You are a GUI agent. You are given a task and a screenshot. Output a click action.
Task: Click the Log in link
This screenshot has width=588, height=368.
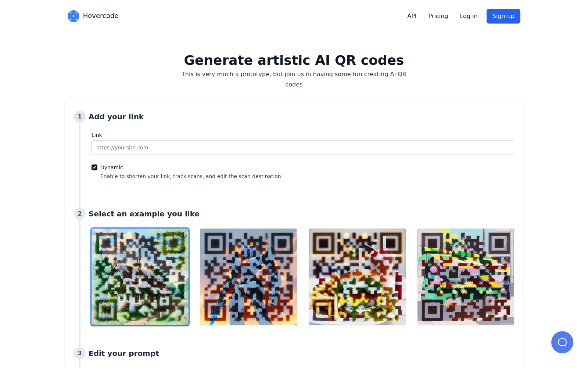[x=468, y=16]
